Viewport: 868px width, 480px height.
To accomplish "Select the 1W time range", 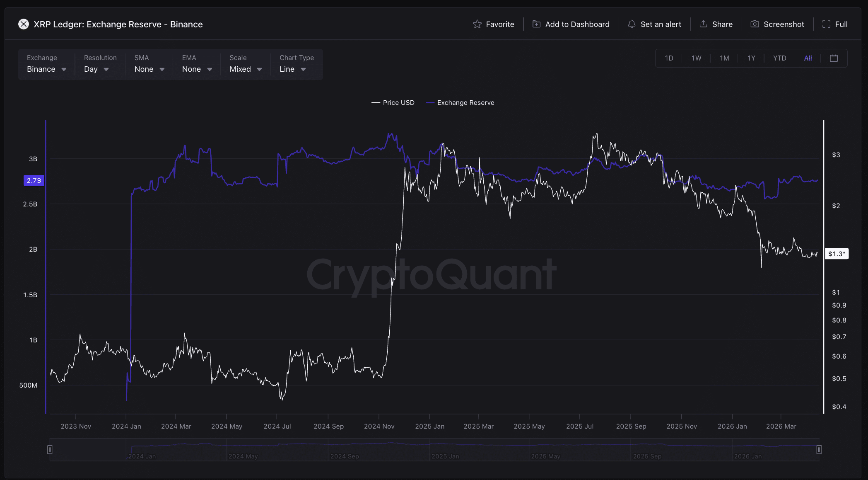I will point(696,58).
